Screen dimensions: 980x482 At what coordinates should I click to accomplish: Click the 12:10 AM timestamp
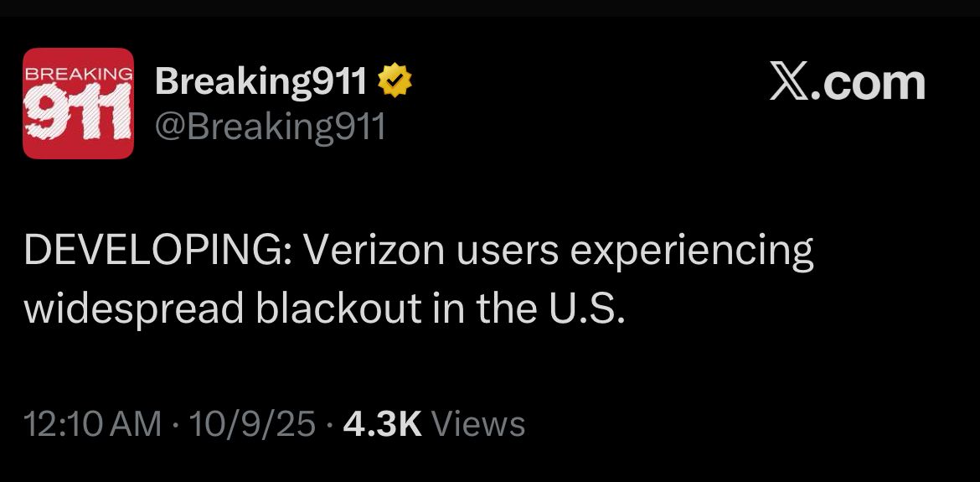click(92, 424)
